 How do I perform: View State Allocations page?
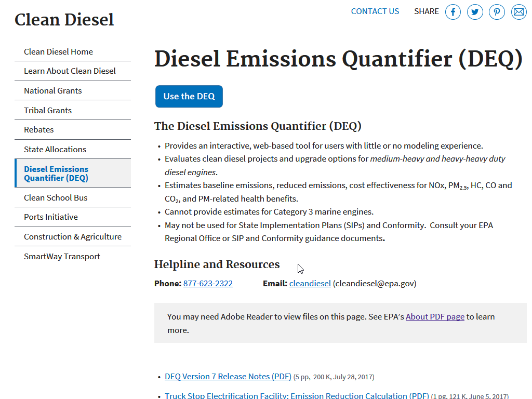pyautogui.click(x=55, y=150)
